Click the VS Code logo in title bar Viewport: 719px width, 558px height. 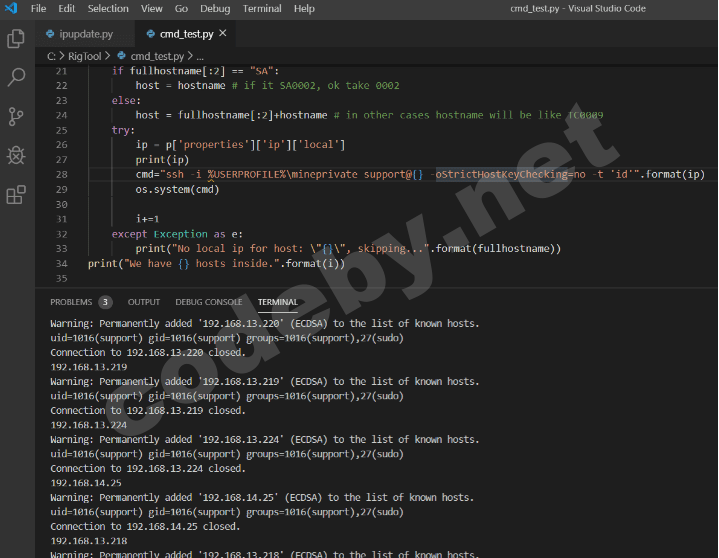11,9
